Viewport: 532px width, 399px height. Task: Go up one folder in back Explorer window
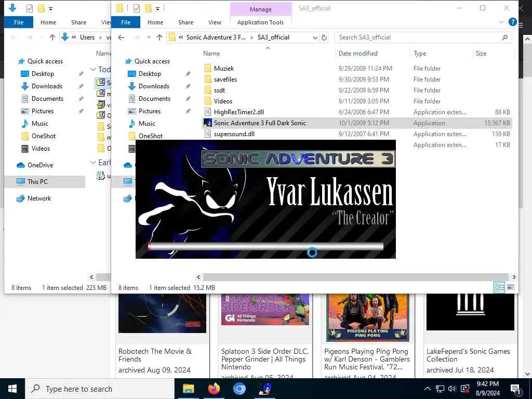pyautogui.click(x=52, y=37)
